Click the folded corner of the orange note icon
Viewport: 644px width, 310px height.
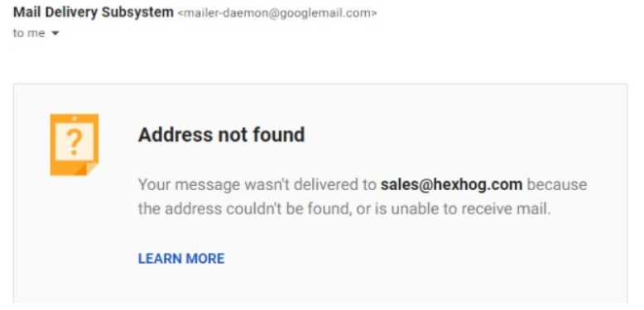[x=87, y=169]
